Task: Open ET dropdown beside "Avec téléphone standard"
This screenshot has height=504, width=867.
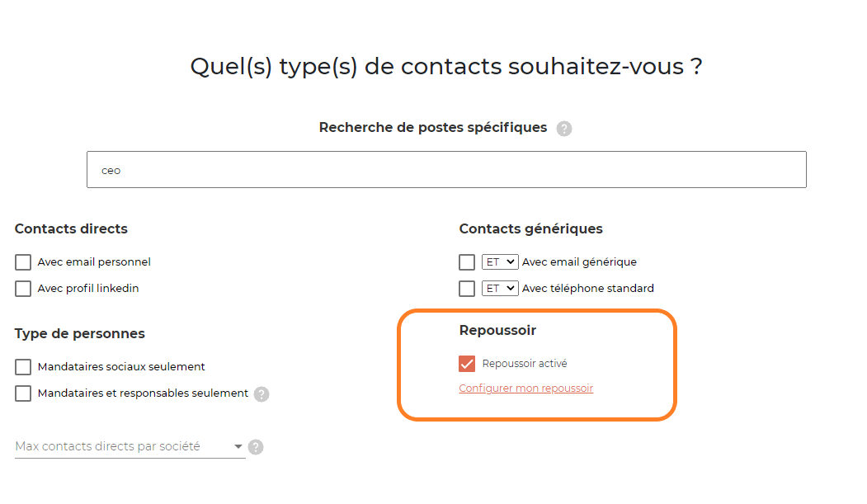Action: pos(498,288)
